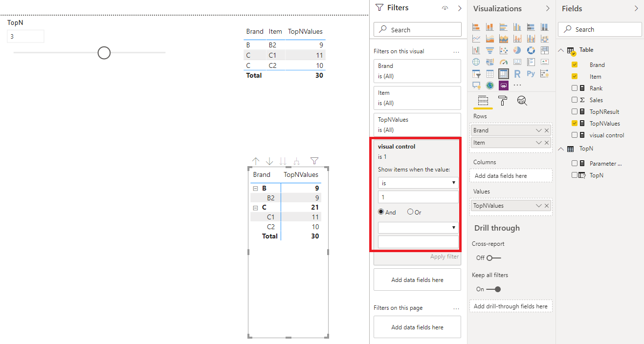Open the TopNValues filter card
Viewport: 644px width, 344px height.
coord(417,125)
